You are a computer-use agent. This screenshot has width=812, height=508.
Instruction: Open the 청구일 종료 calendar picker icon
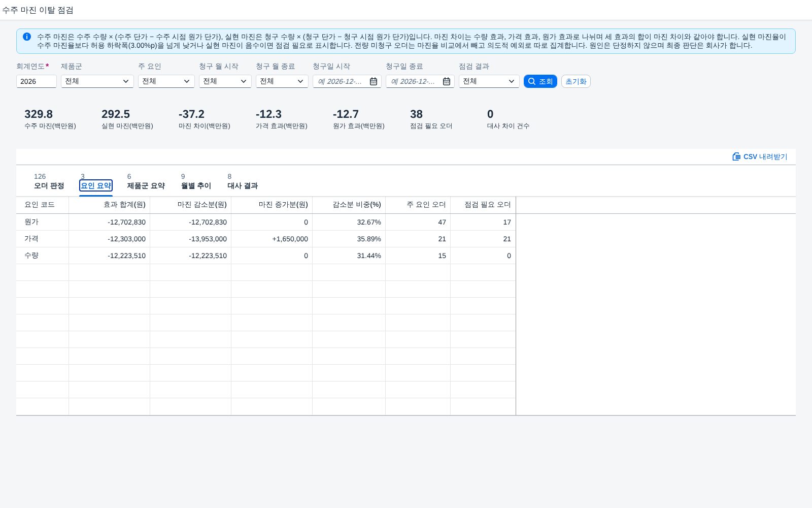pyautogui.click(x=447, y=81)
